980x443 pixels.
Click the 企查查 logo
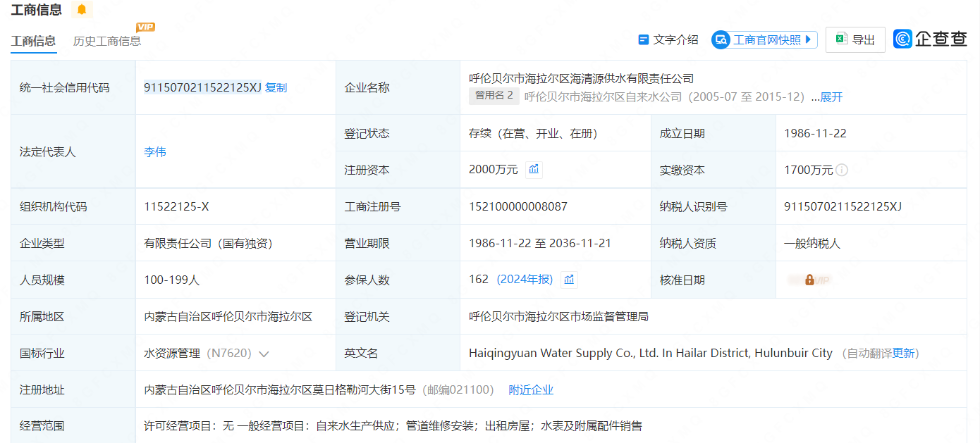(x=930, y=39)
